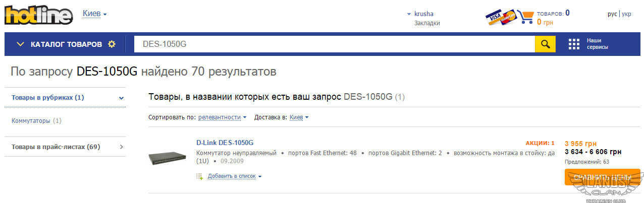This screenshot has height=203, width=644.
Task: Click the Предложений: 63 offers count
Action: click(x=587, y=162)
